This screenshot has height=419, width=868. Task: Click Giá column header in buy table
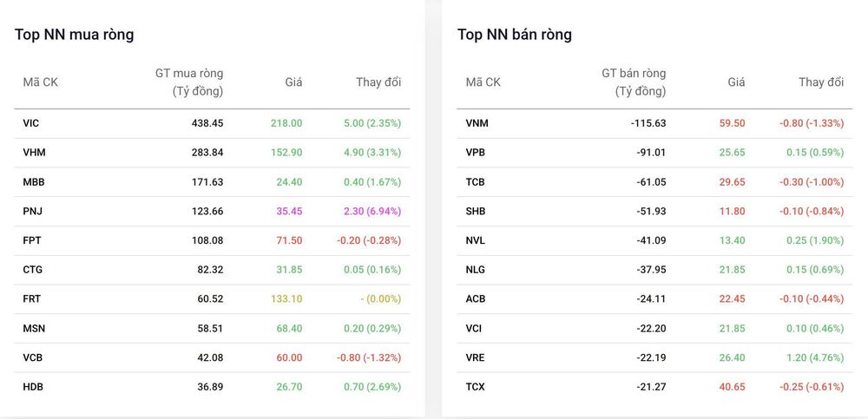(294, 82)
